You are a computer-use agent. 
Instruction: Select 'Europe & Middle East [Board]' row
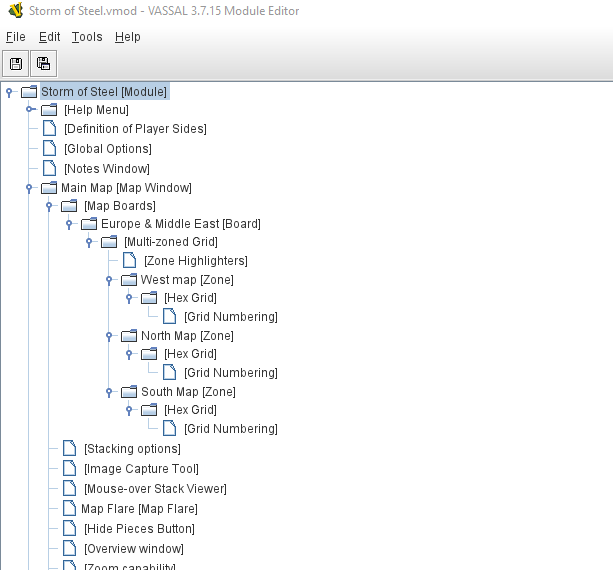click(x=181, y=224)
